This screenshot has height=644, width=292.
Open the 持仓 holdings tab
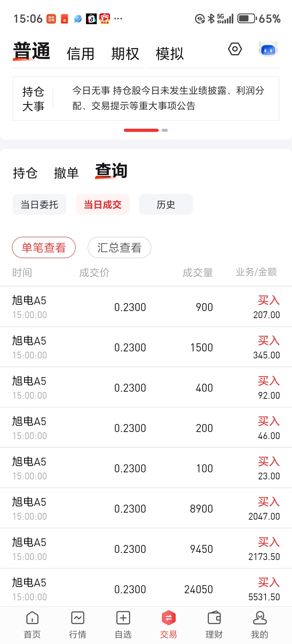pos(25,173)
